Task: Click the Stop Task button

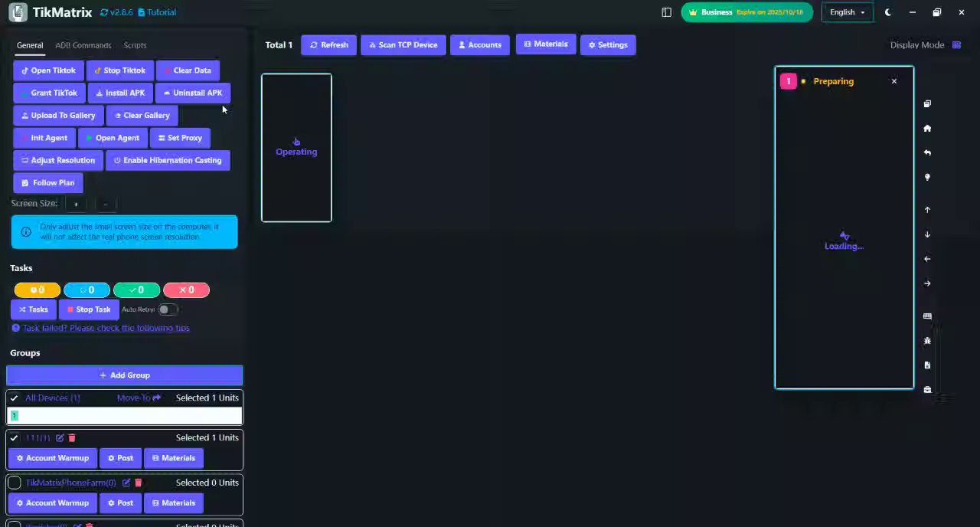Action: click(x=89, y=309)
